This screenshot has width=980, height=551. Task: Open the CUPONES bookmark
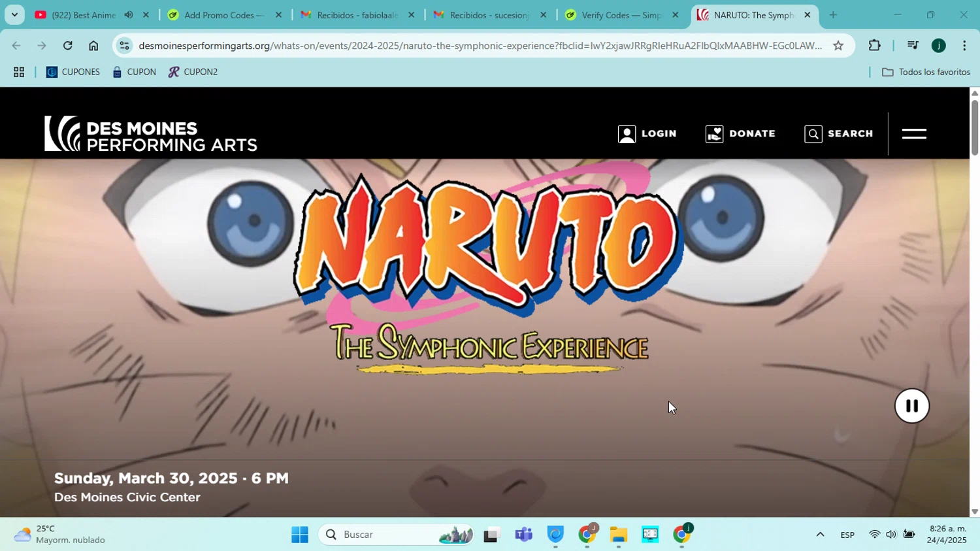73,72
